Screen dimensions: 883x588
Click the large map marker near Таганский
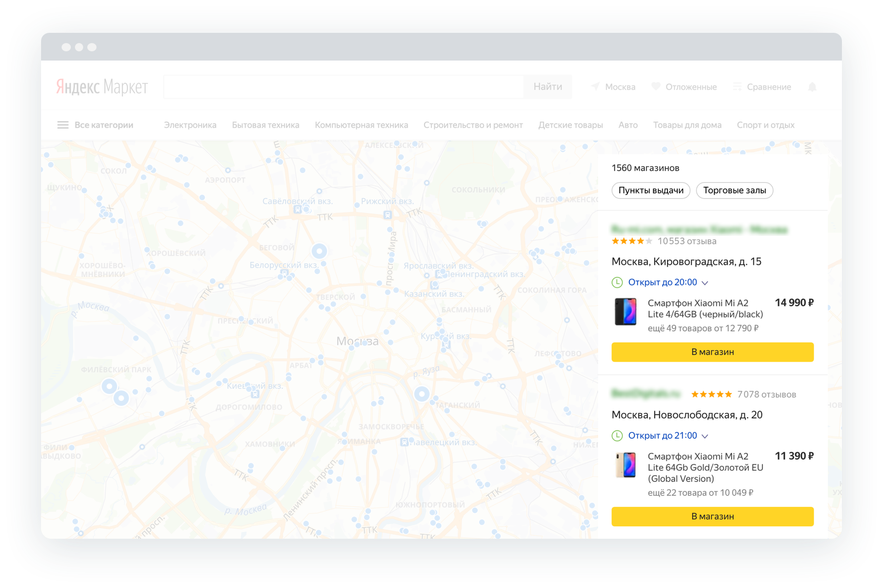point(421,394)
